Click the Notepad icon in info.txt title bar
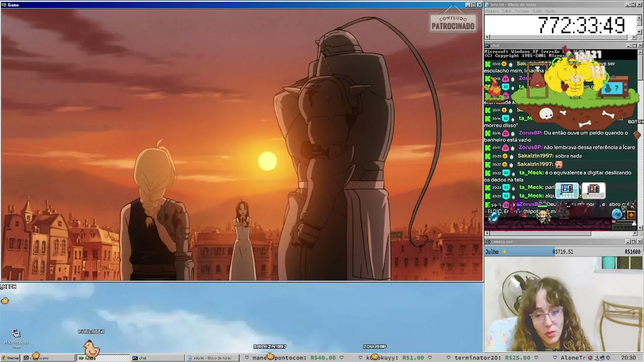 pyautogui.click(x=487, y=5)
